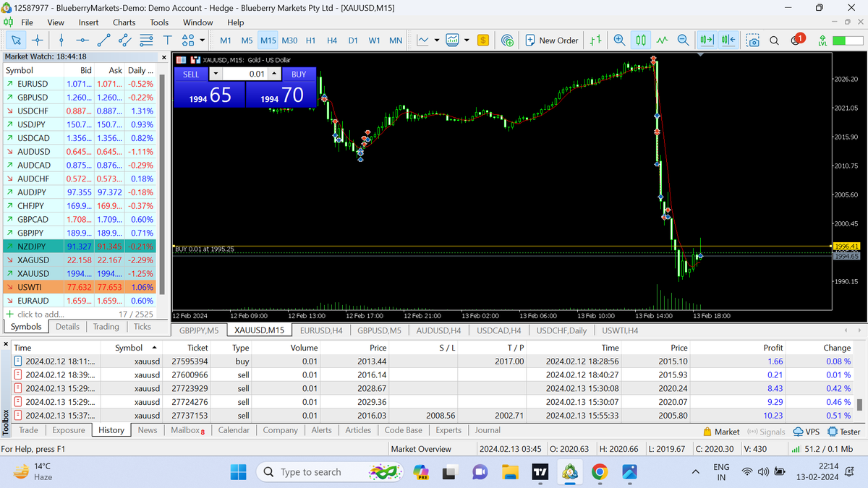Pick the vertical line drawing tool

click(x=61, y=40)
